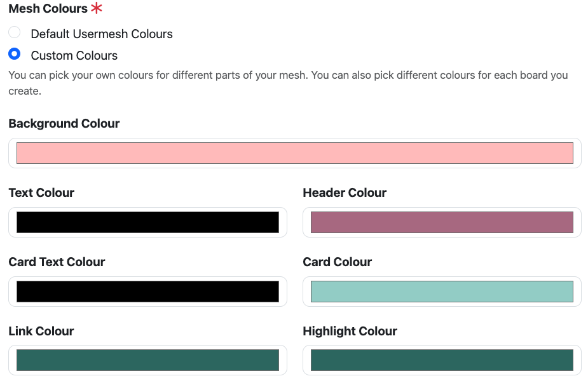
Task: Click the pink Background Colour swatch bar
Action: [x=294, y=152]
